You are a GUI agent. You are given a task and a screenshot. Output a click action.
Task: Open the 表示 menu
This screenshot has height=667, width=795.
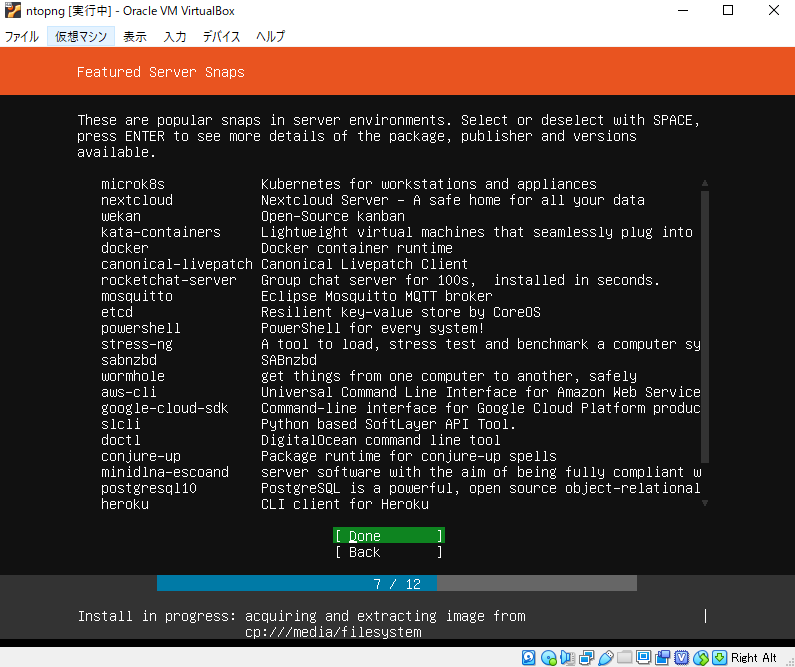pos(135,36)
